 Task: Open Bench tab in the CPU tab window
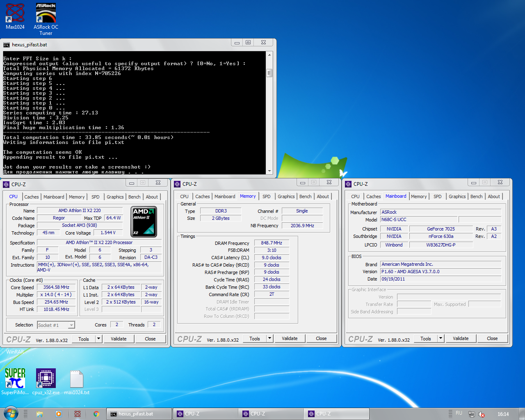tap(134, 197)
